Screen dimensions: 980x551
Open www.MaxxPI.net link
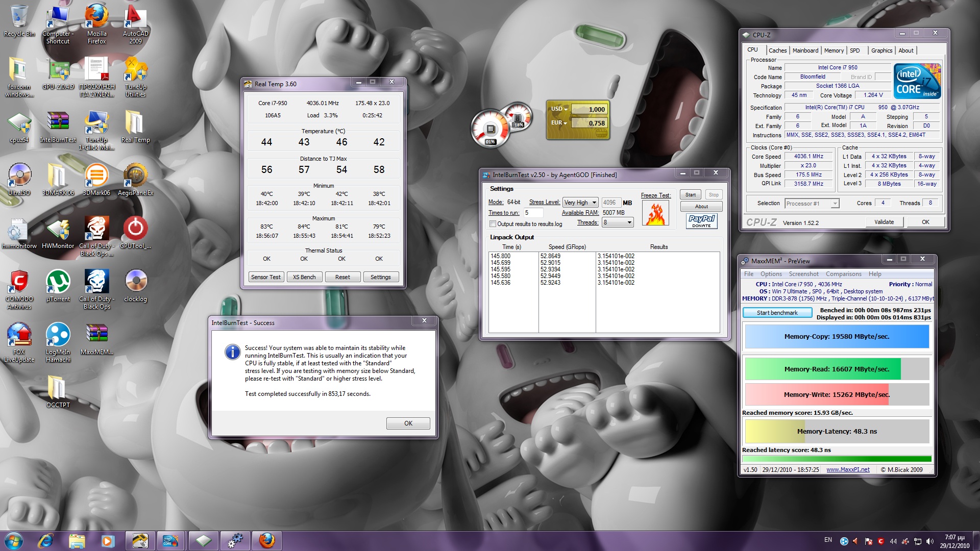848,470
